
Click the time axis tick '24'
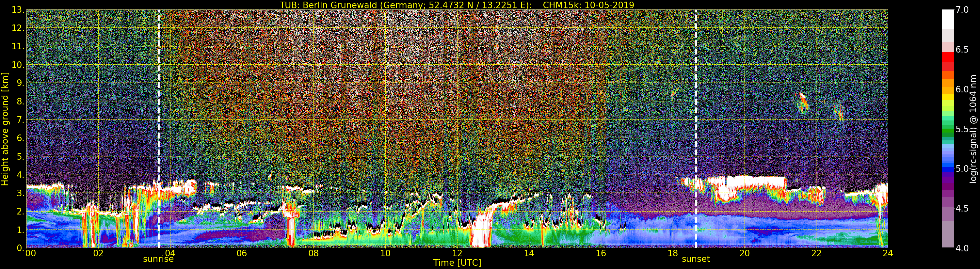click(x=888, y=253)
